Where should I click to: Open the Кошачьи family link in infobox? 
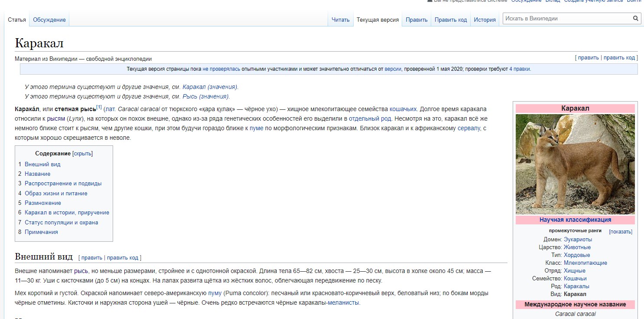pos(575,279)
